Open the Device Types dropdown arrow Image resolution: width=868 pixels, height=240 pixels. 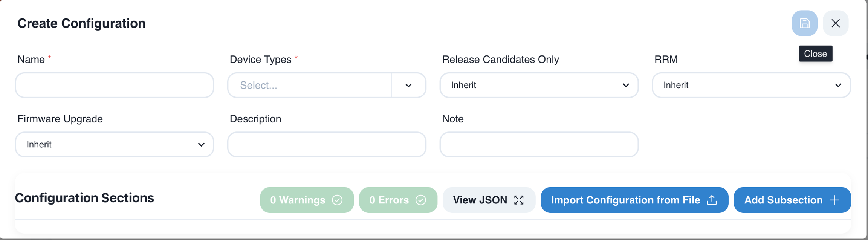(x=408, y=85)
